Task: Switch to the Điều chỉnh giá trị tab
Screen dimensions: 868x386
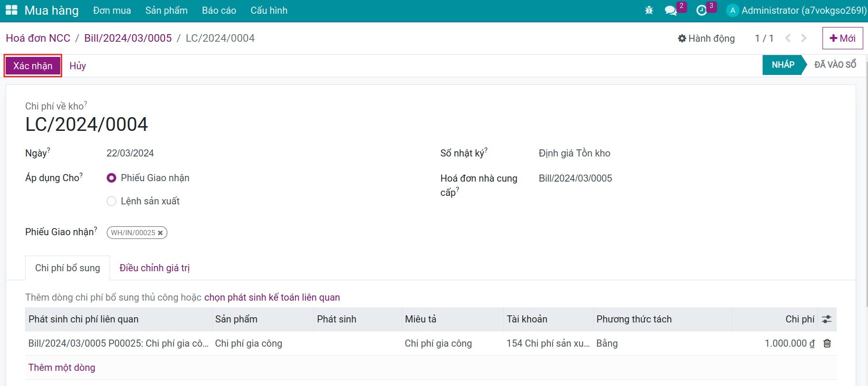Action: pos(155,268)
